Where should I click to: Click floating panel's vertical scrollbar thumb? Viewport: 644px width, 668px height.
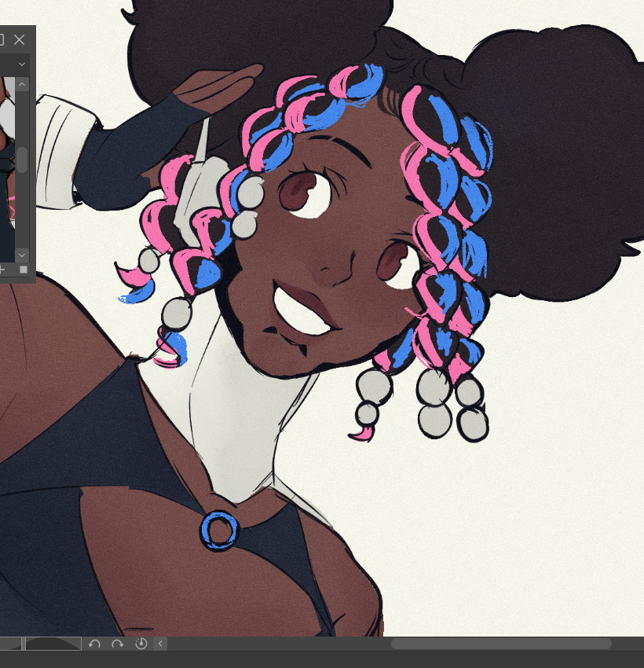pyautogui.click(x=22, y=160)
